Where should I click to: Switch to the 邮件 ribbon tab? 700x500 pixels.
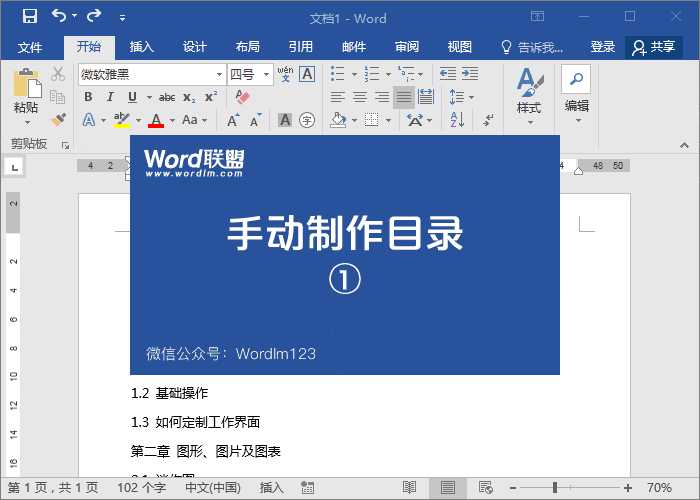pyautogui.click(x=354, y=47)
